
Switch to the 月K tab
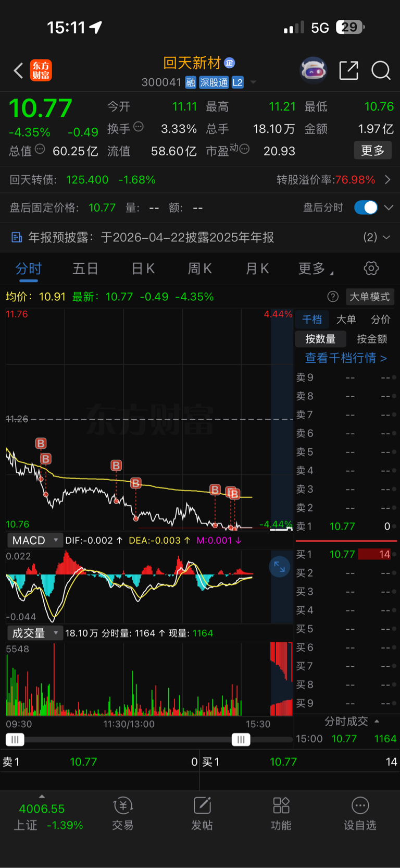coord(257,268)
